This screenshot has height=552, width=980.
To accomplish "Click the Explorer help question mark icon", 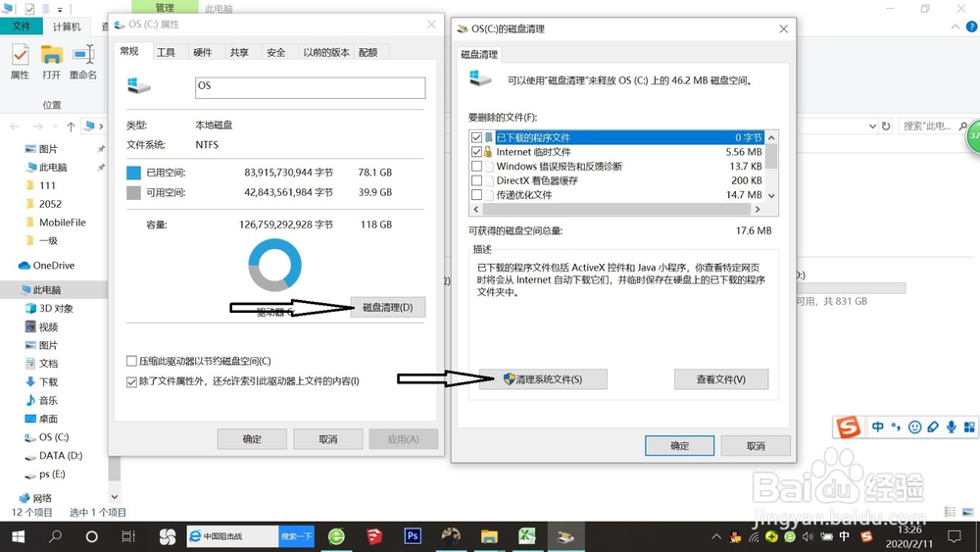I will [x=972, y=26].
